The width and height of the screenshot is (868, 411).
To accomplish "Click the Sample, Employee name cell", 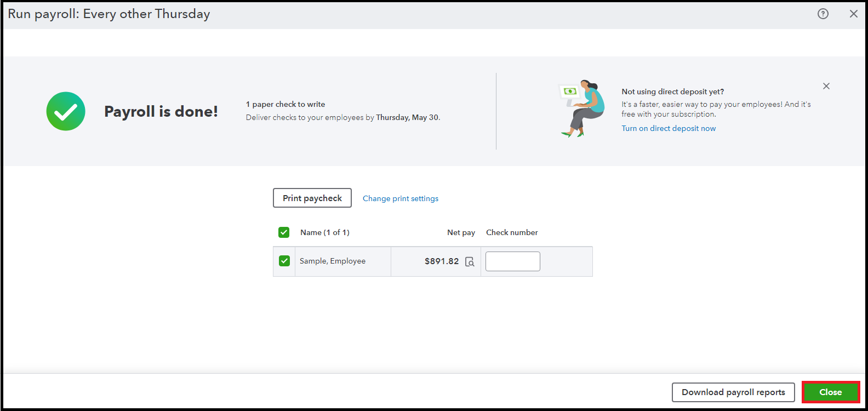I will click(343, 261).
